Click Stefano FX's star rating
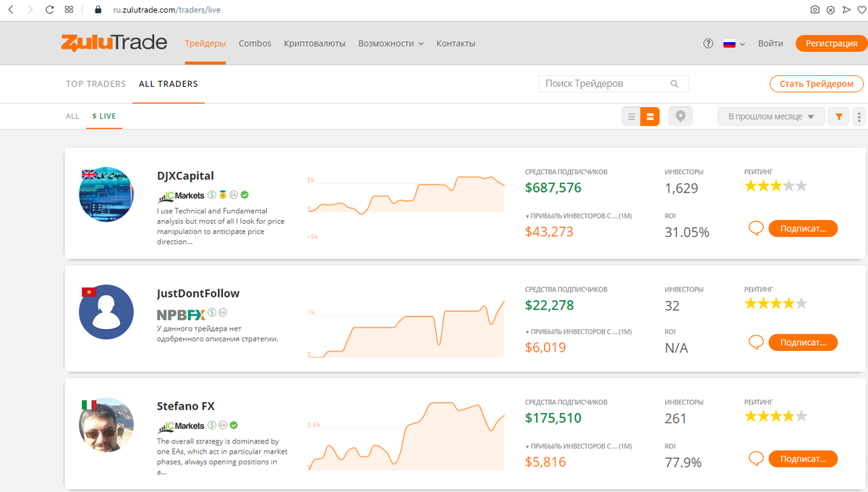The height and width of the screenshot is (492, 868). pos(775,416)
